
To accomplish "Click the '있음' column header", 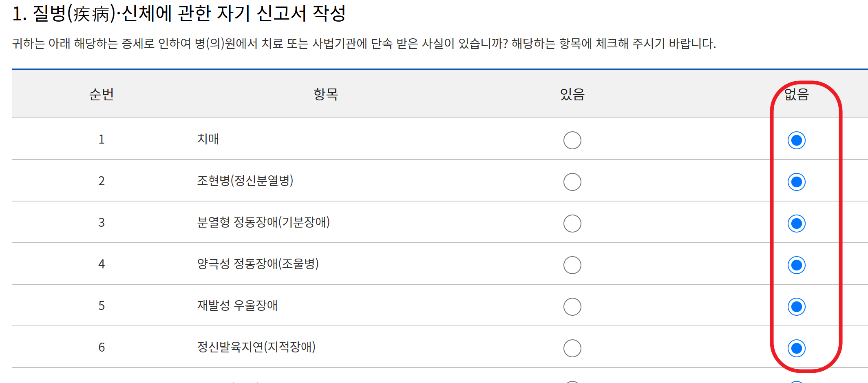I will [x=572, y=95].
